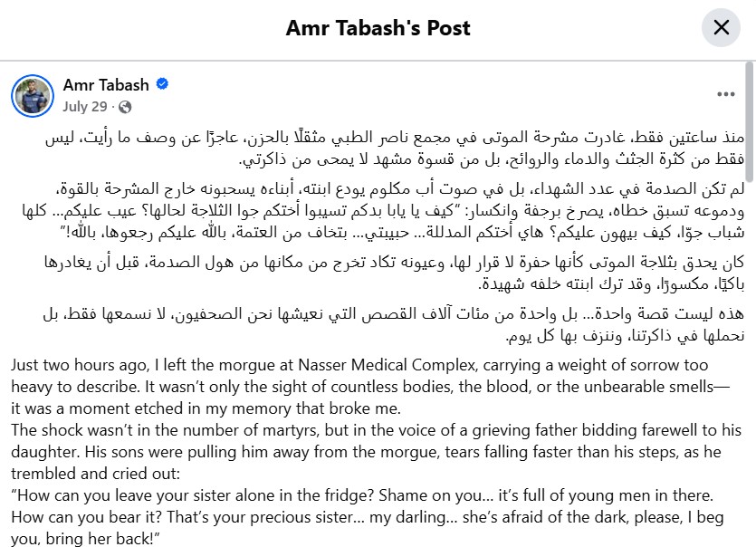This screenshot has width=756, height=547.
Task: Open the three-dot post options menu
Action: pyautogui.click(x=725, y=94)
